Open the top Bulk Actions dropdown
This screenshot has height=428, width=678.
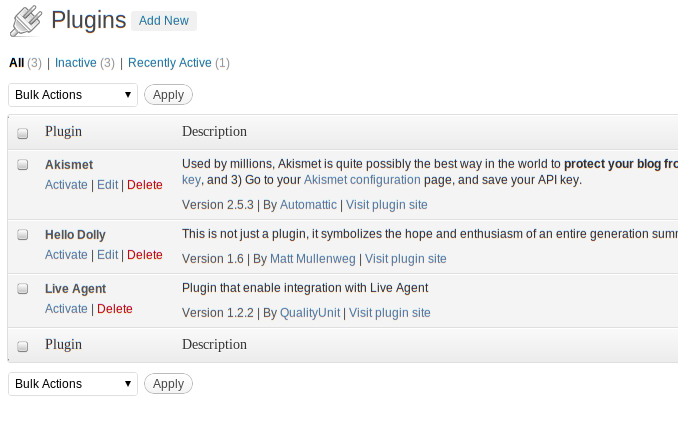click(x=73, y=95)
